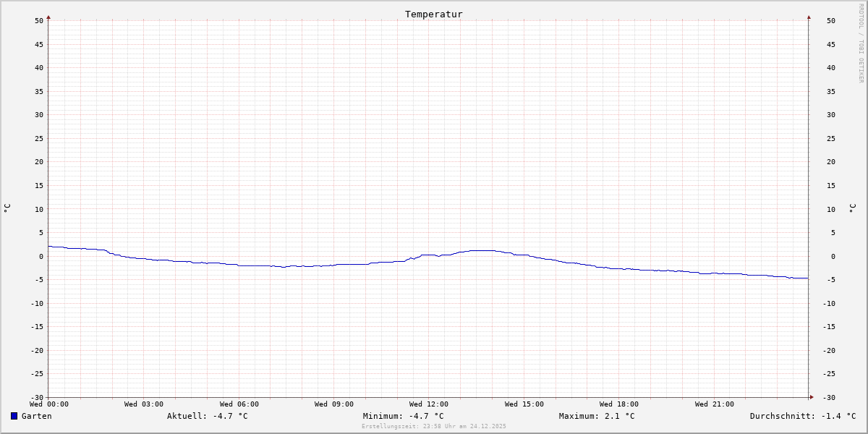Click the Temperatur chart title
This screenshot has width=868, height=434.
pos(434,14)
